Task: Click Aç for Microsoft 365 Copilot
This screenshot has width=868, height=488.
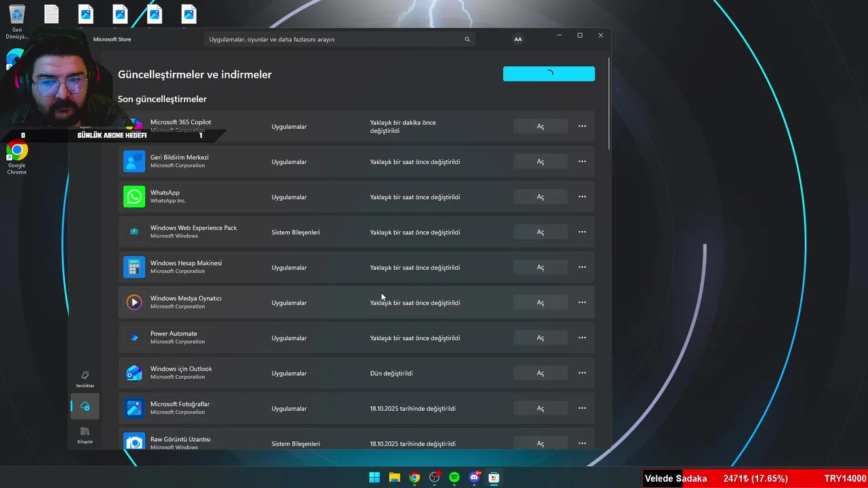Action: (x=540, y=126)
